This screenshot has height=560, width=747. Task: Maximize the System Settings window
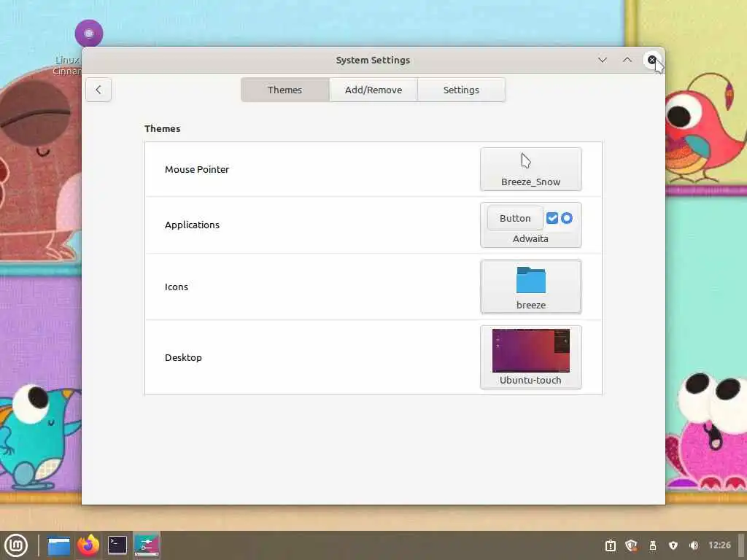coord(627,60)
